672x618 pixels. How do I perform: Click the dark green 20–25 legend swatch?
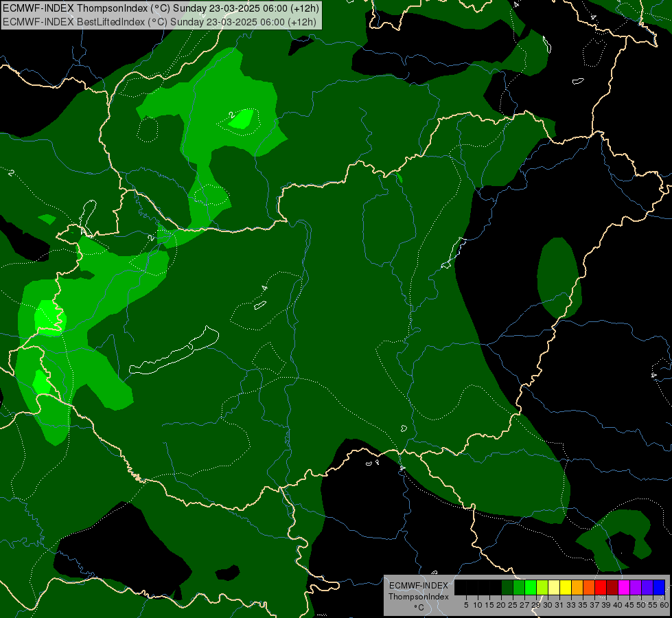[x=507, y=587]
